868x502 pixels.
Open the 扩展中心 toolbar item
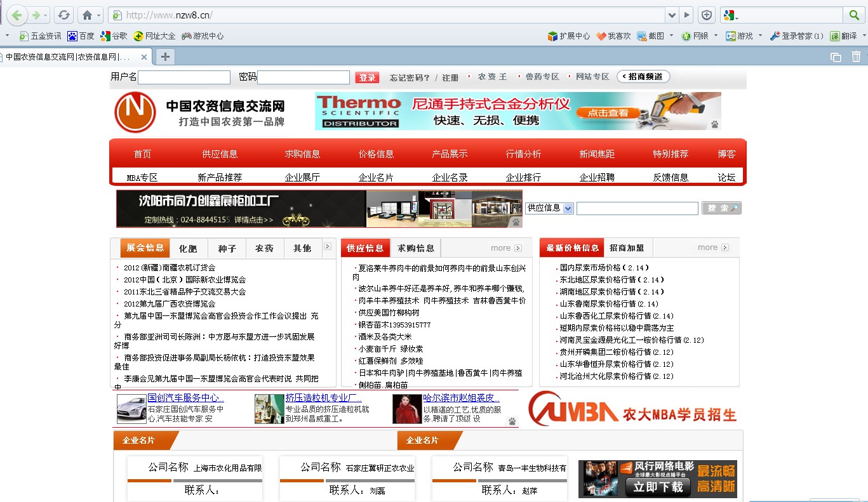(569, 36)
